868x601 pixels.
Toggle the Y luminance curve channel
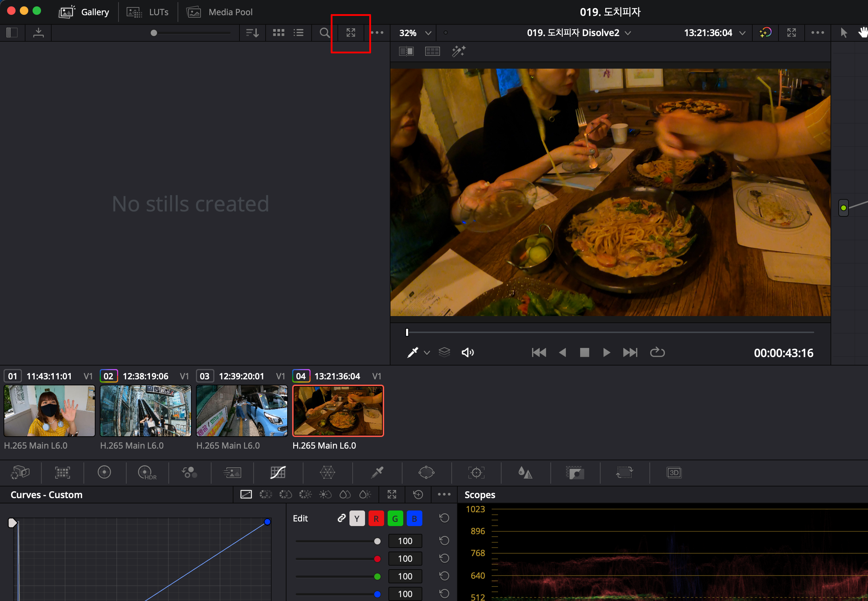(357, 519)
